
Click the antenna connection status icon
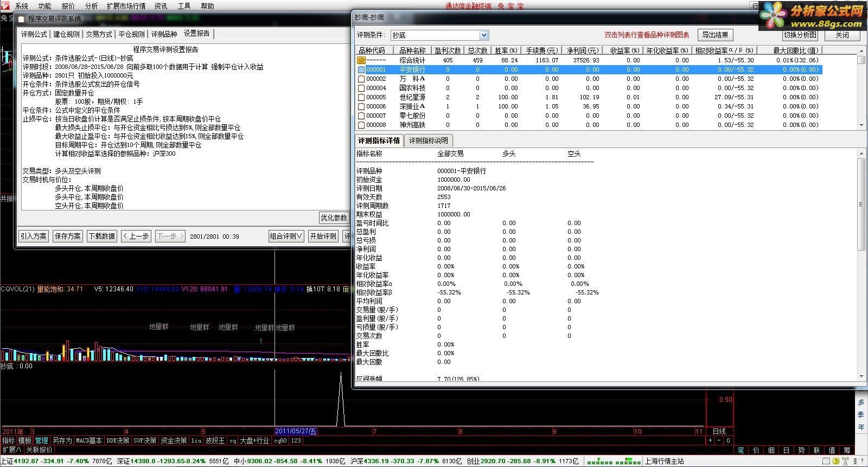click(x=846, y=461)
